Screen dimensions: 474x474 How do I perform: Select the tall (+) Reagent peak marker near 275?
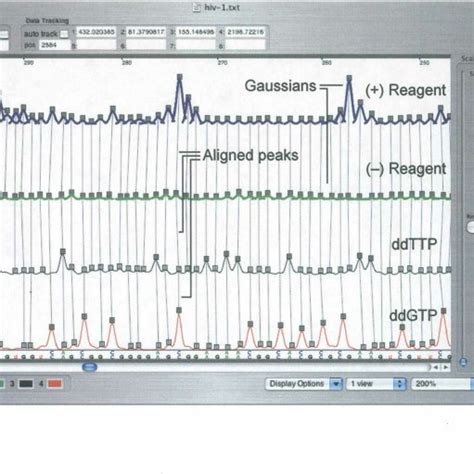pos(179,77)
